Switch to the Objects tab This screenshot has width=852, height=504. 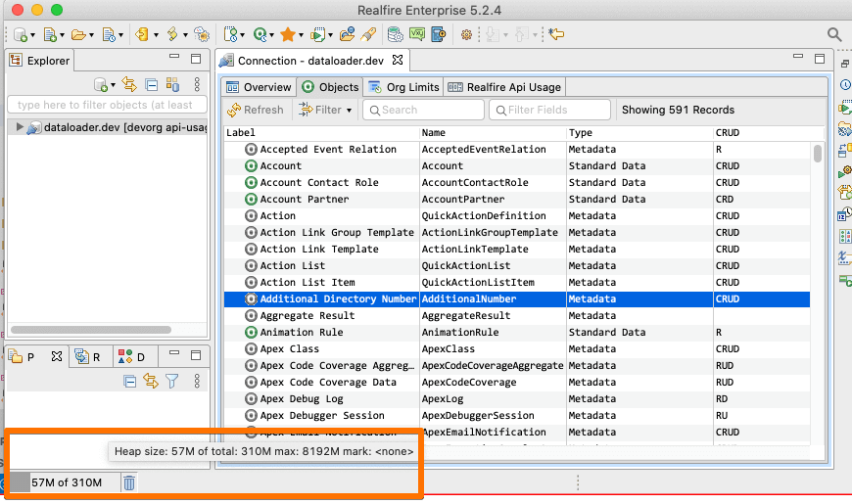pos(330,87)
